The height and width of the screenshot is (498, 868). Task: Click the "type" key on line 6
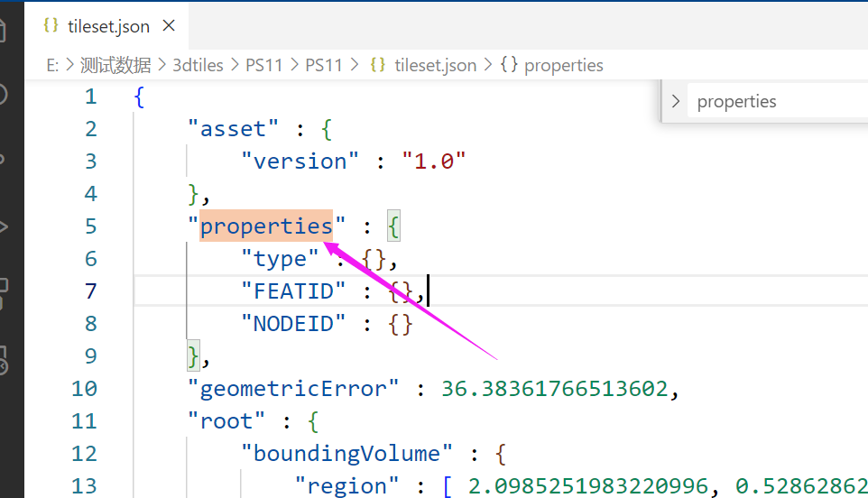tap(280, 259)
